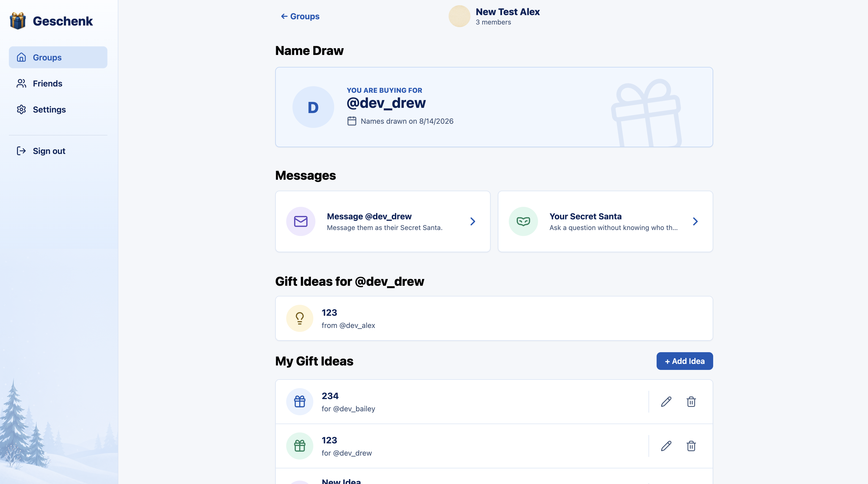The width and height of the screenshot is (868, 484).
Task: Click the calendar icon beside names drawn date
Action: pos(352,121)
